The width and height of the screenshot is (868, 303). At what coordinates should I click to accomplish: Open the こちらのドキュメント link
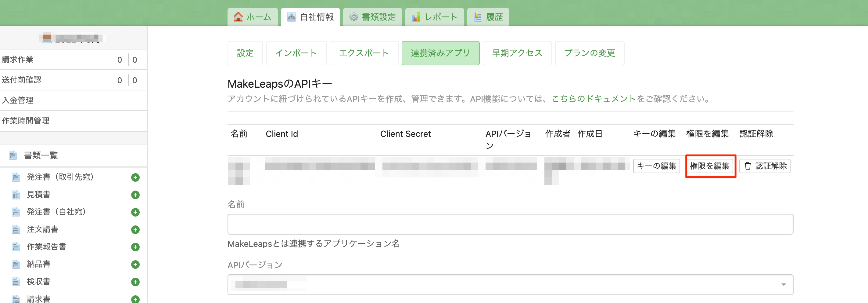pos(594,99)
